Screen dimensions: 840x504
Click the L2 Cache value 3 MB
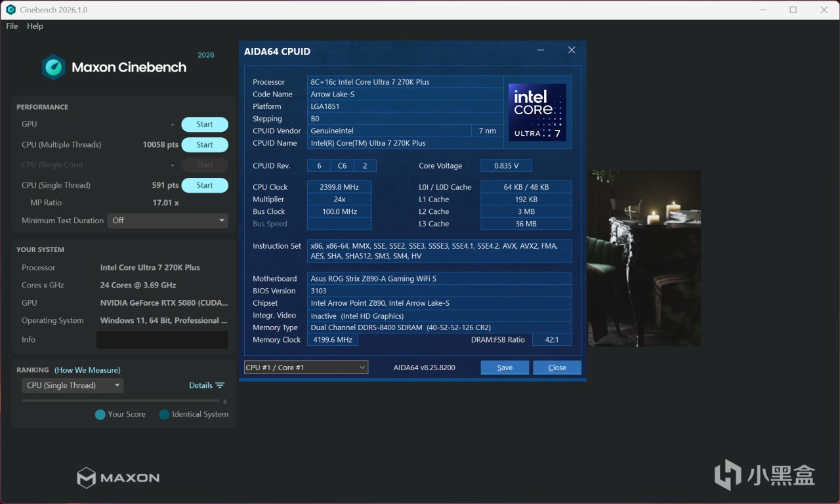click(x=526, y=211)
